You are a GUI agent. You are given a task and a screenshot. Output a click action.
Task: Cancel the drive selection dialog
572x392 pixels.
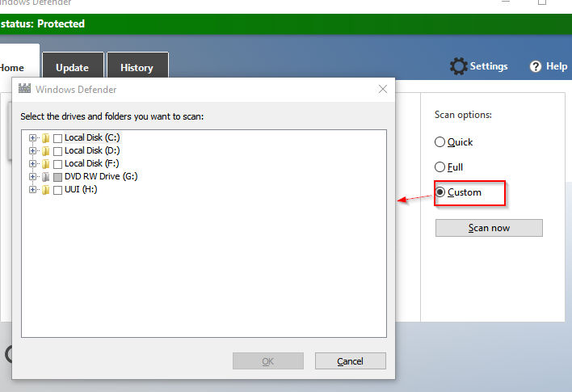350,361
